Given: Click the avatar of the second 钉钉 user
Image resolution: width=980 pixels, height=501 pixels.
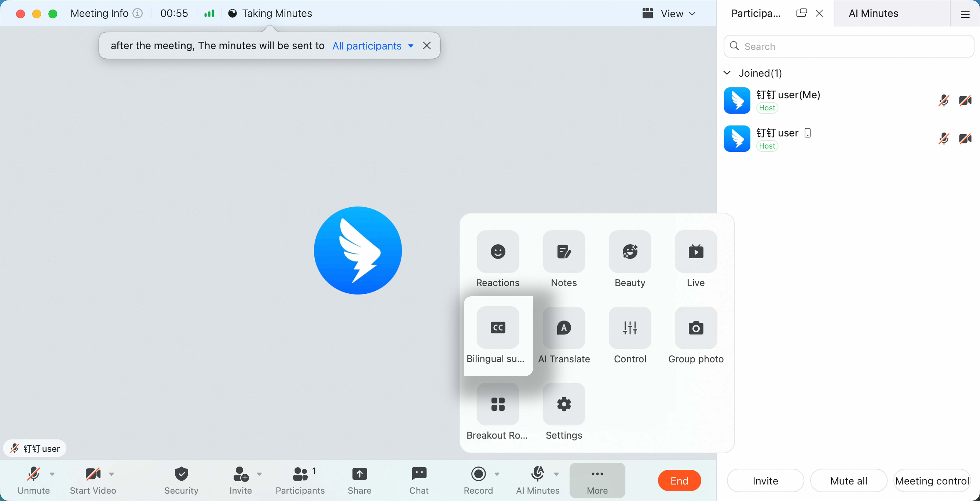Looking at the screenshot, I should pyautogui.click(x=737, y=138).
